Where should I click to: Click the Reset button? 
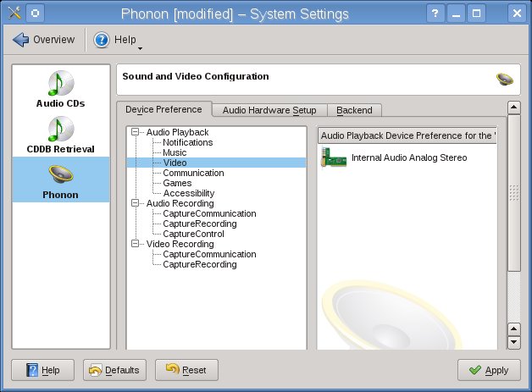tap(186, 370)
